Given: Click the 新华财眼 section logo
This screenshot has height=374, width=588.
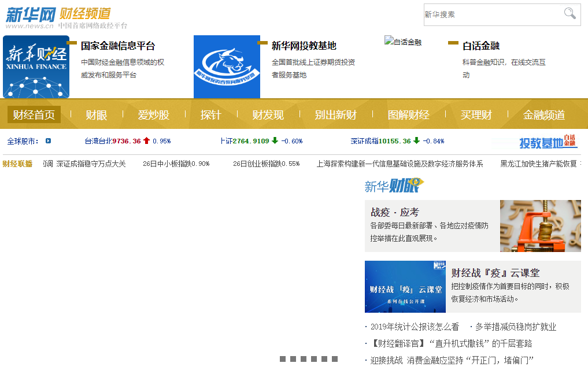Looking at the screenshot, I should tap(394, 185).
